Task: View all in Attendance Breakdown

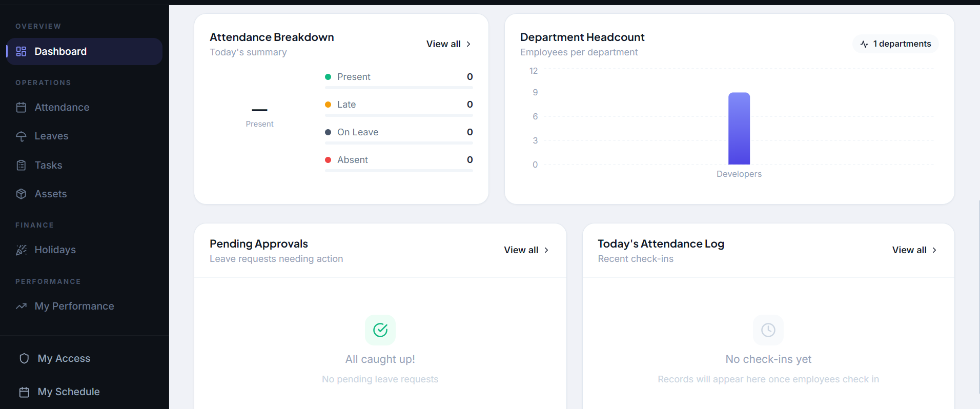Action: point(448,44)
